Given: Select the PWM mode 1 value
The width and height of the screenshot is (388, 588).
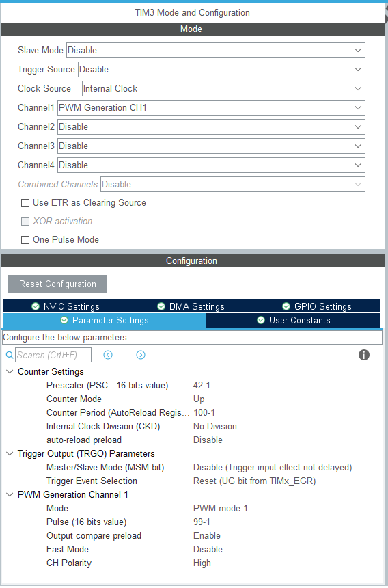Looking at the screenshot, I should tap(221, 509).
